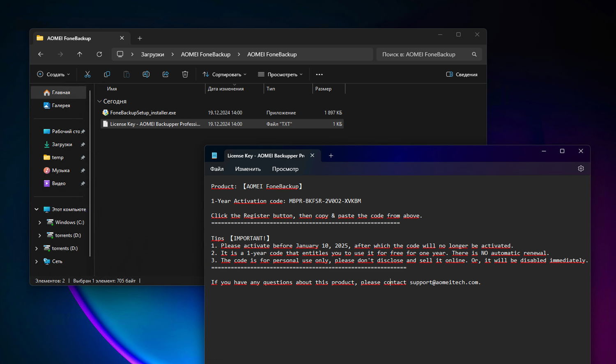Screen dimensions: 616x364
Task: Collapse Этот компьютер tree node
Action: pyautogui.click(x=37, y=209)
